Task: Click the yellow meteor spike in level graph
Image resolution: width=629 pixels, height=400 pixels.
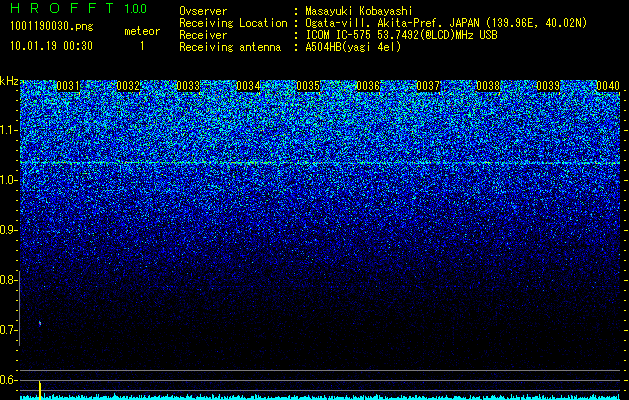Action: (x=40, y=390)
